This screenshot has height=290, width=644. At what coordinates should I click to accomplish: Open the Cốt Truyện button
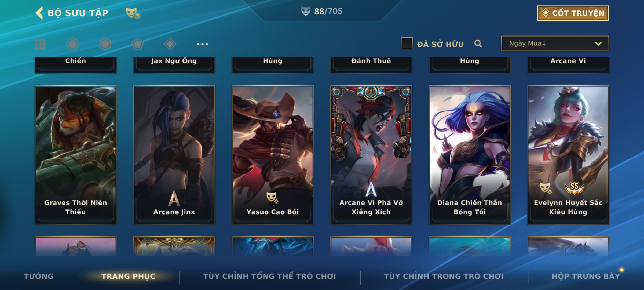tap(573, 13)
